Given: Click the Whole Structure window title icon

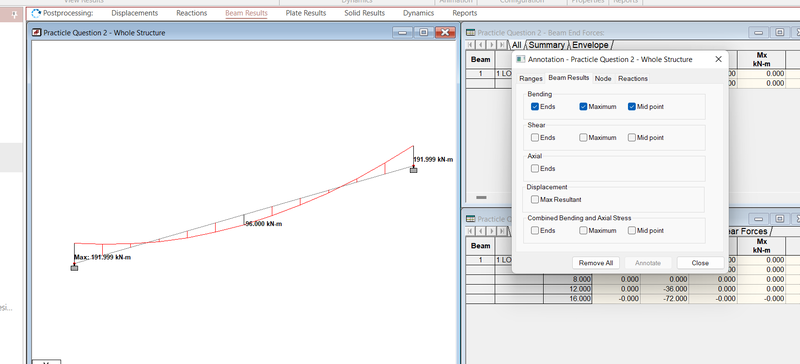Looking at the screenshot, I should pyautogui.click(x=36, y=33).
